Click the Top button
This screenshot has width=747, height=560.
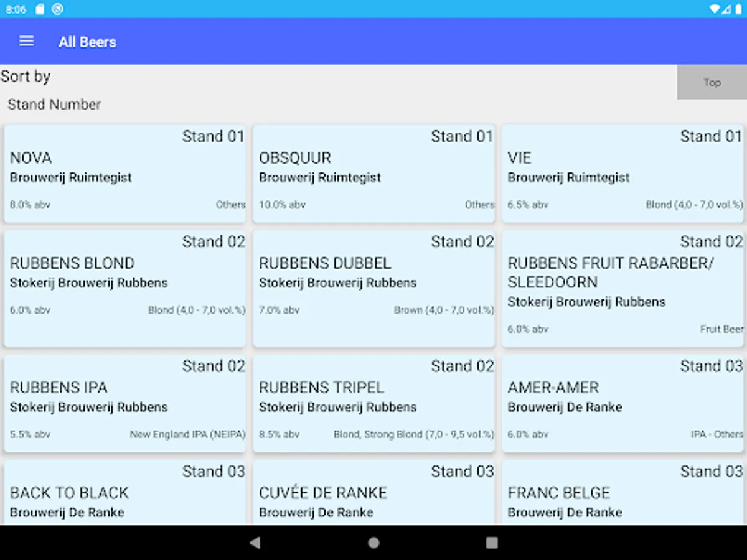pyautogui.click(x=712, y=82)
